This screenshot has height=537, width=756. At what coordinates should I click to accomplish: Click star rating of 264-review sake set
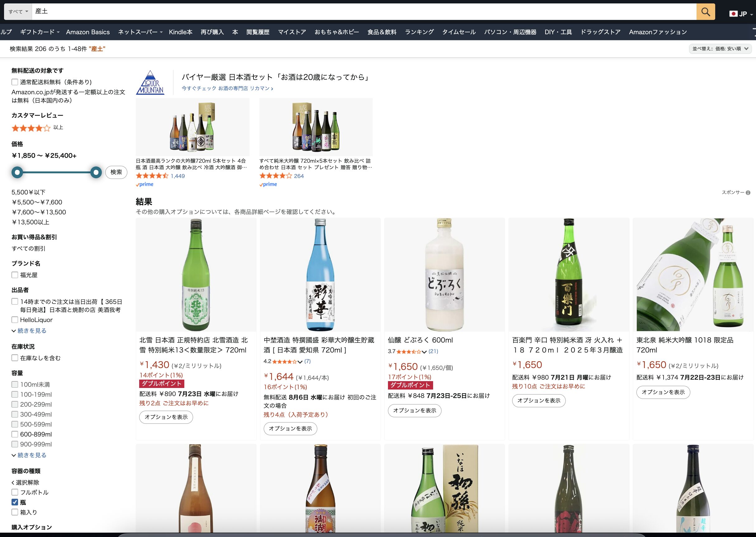276,176
